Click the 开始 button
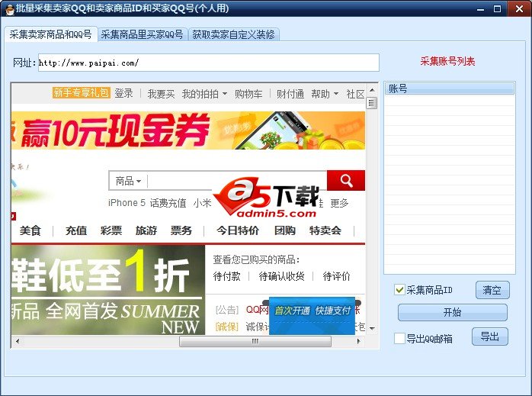532x396 pixels. click(452, 312)
